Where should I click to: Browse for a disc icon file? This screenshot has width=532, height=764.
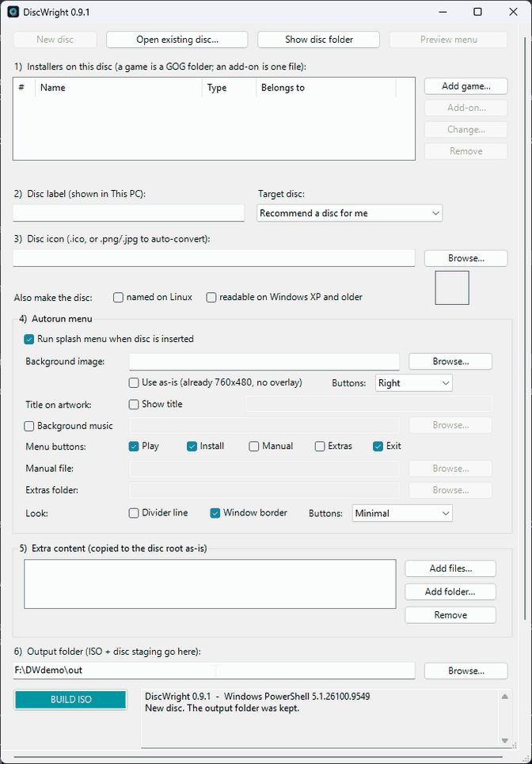pyautogui.click(x=466, y=258)
